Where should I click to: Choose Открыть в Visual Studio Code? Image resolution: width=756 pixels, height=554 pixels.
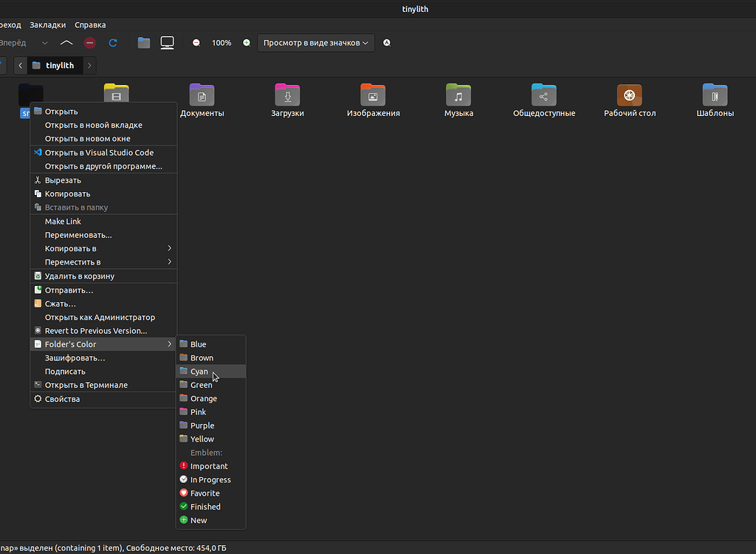tap(99, 153)
